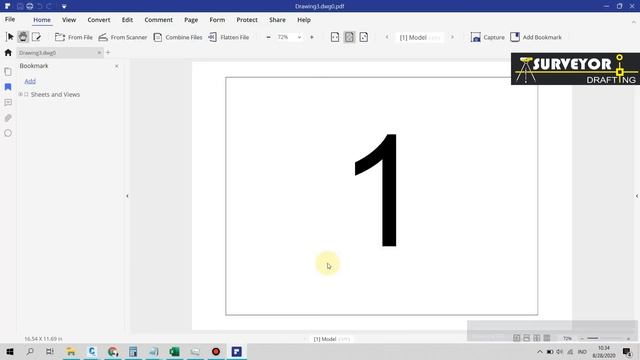Switch to the Home tab

point(42,20)
